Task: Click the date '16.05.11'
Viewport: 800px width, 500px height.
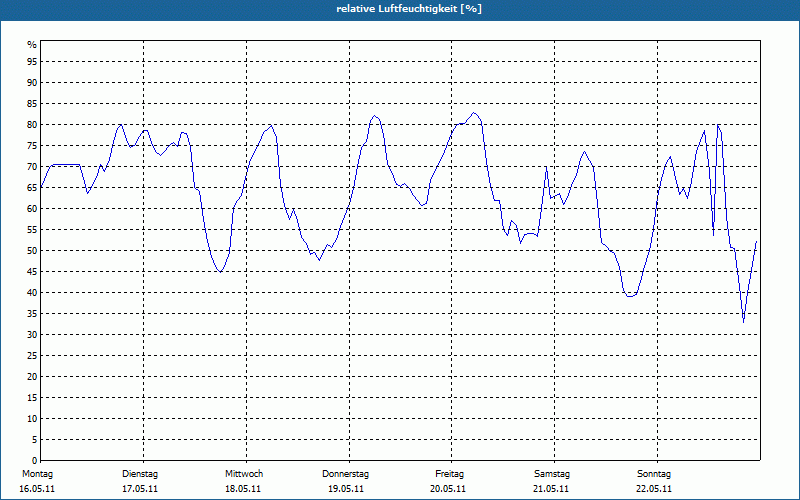Action: 37,489
